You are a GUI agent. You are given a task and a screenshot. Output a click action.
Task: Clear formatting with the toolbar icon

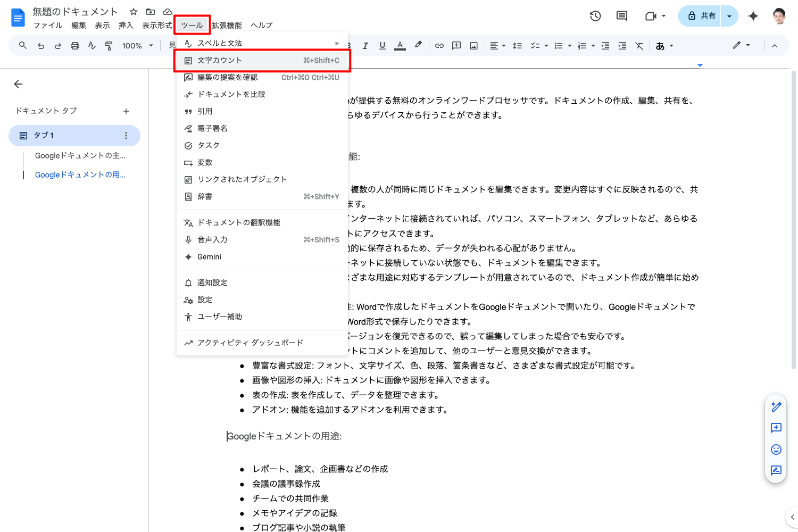point(639,46)
